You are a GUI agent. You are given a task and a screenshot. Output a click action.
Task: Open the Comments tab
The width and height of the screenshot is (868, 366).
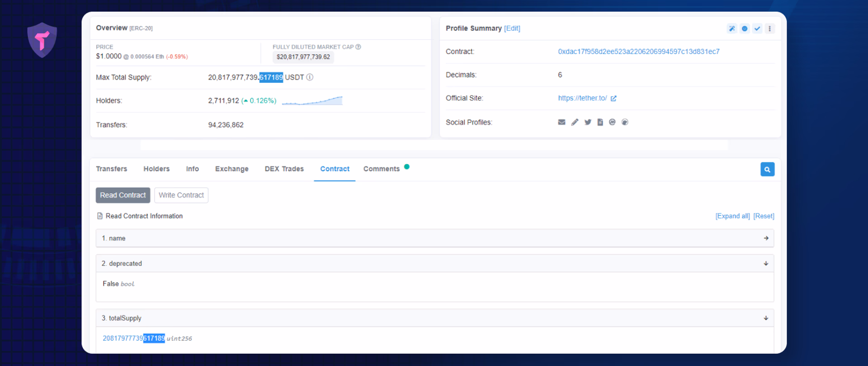click(x=382, y=169)
